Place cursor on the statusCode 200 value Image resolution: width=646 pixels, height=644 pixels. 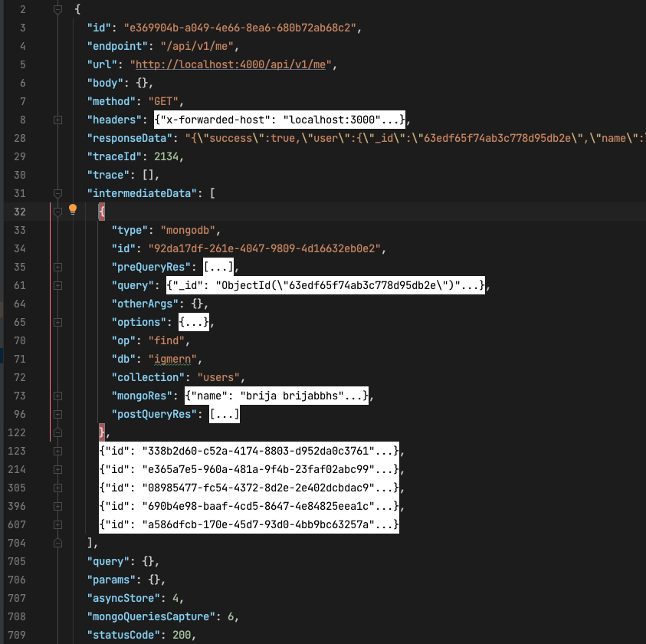click(182, 635)
